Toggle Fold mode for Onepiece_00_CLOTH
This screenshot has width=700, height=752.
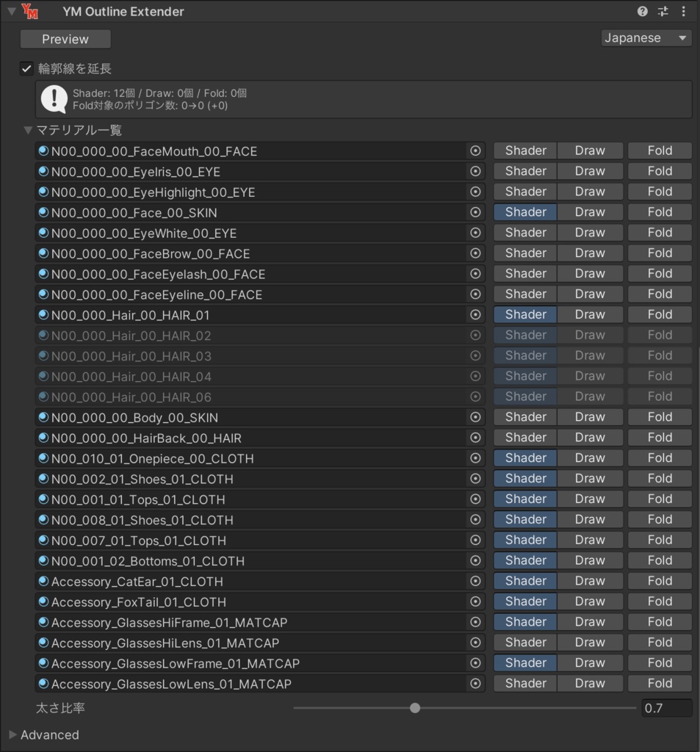[660, 458]
